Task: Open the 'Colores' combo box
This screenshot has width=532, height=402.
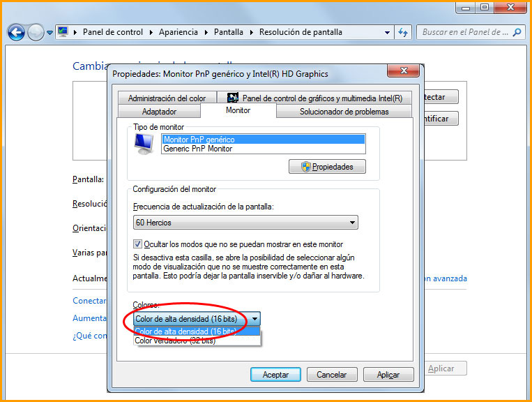Action: [x=197, y=319]
